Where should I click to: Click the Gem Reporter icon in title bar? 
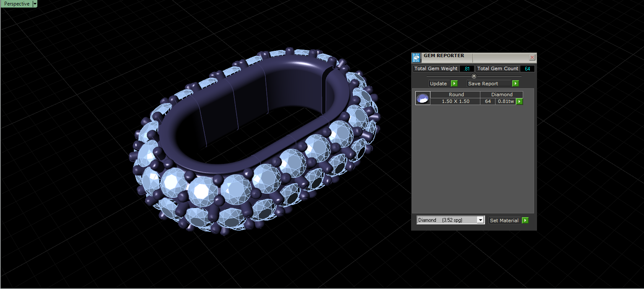click(416, 58)
